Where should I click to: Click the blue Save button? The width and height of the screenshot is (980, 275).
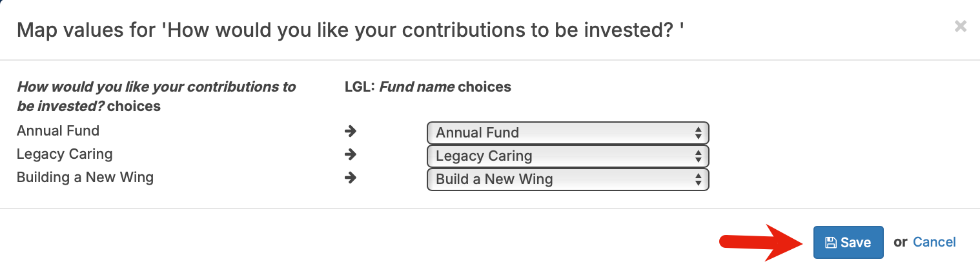coord(848,243)
